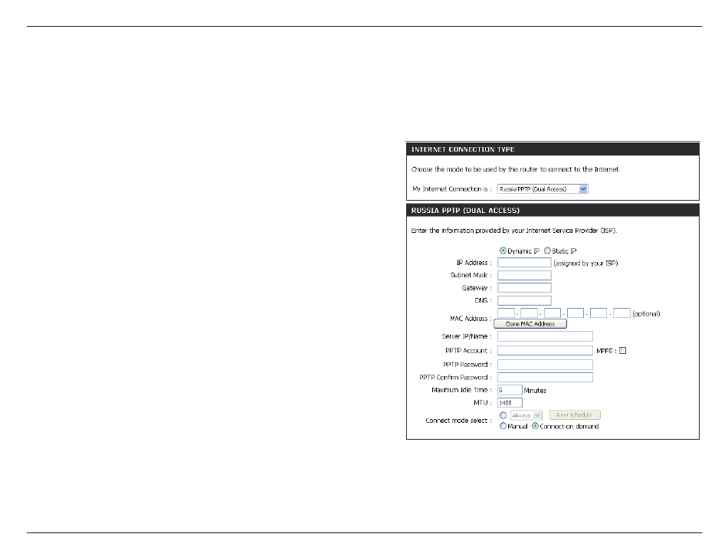Click the third MAC Address octet field
The height and width of the screenshot is (560, 728).
tap(553, 313)
